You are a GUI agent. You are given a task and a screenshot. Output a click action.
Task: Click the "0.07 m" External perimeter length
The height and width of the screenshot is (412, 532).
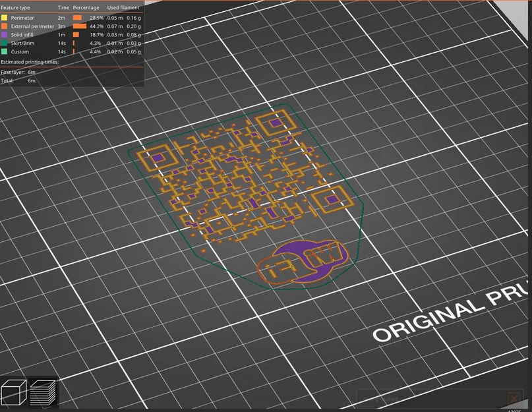point(115,26)
